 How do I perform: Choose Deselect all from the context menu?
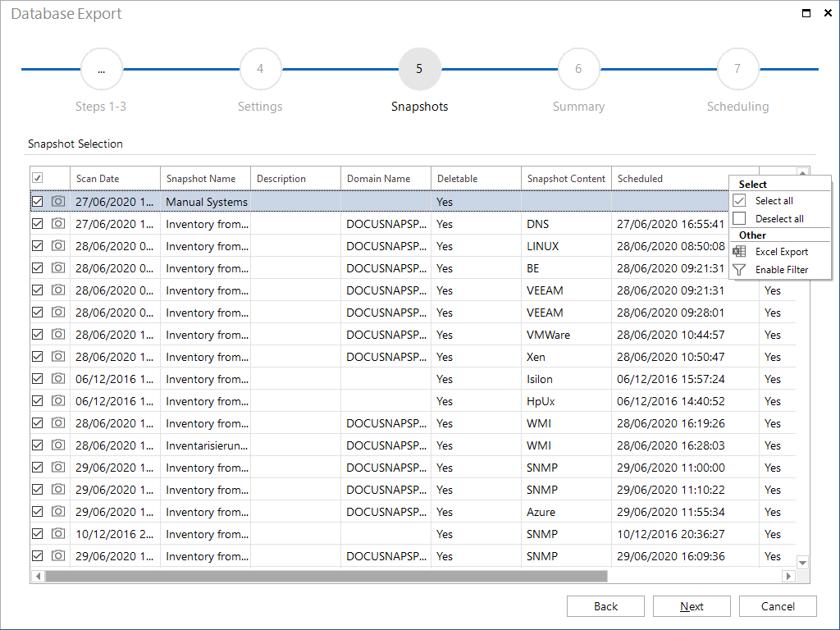780,218
